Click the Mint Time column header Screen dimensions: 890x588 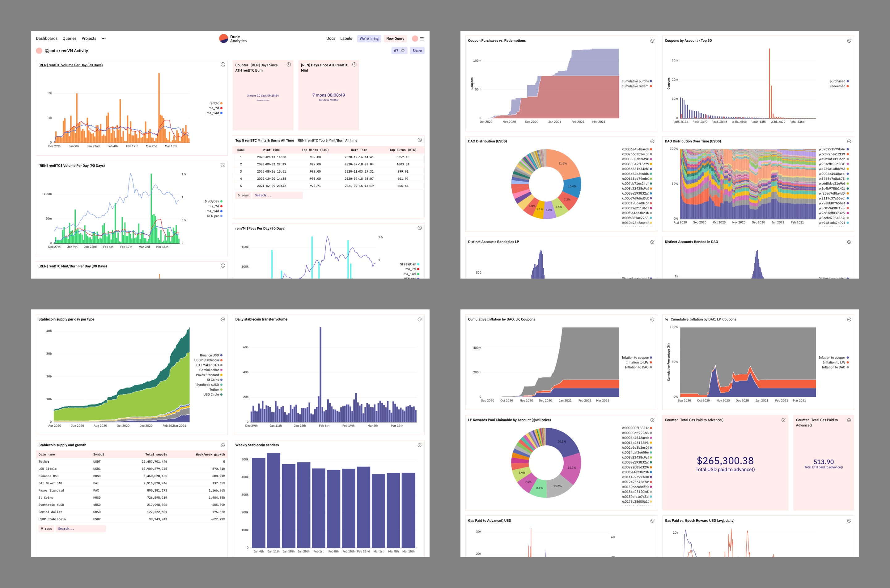tap(271, 149)
